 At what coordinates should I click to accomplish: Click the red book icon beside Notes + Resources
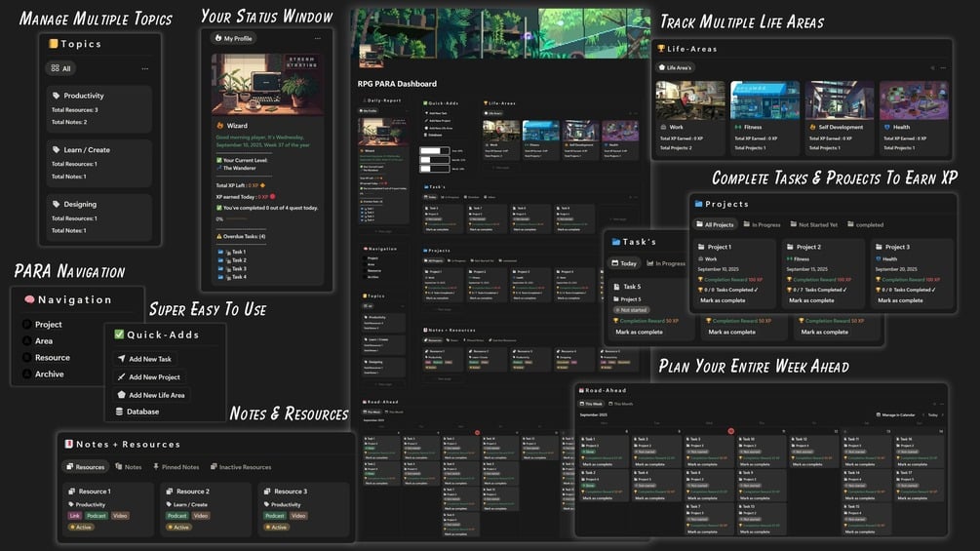[69, 444]
